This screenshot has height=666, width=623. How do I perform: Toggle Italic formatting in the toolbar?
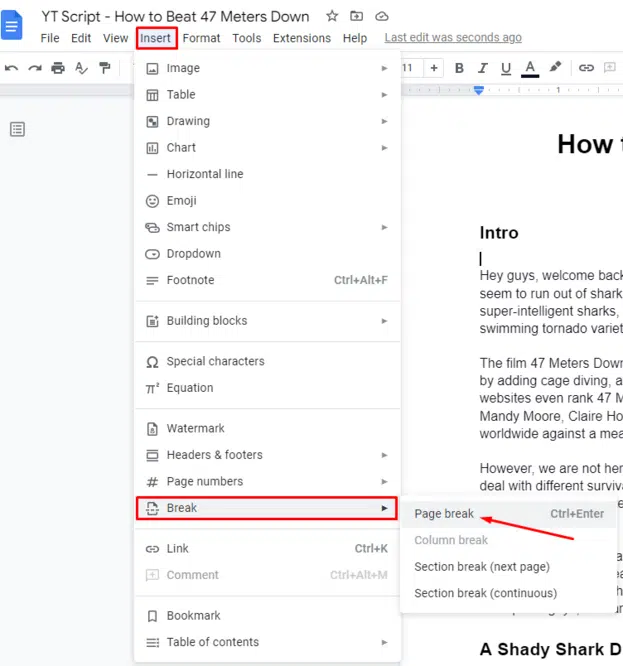click(x=483, y=68)
